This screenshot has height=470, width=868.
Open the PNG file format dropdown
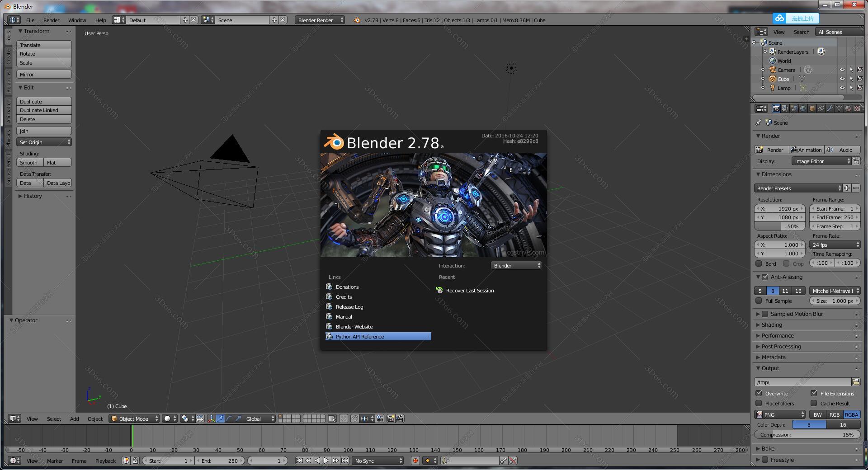point(780,415)
